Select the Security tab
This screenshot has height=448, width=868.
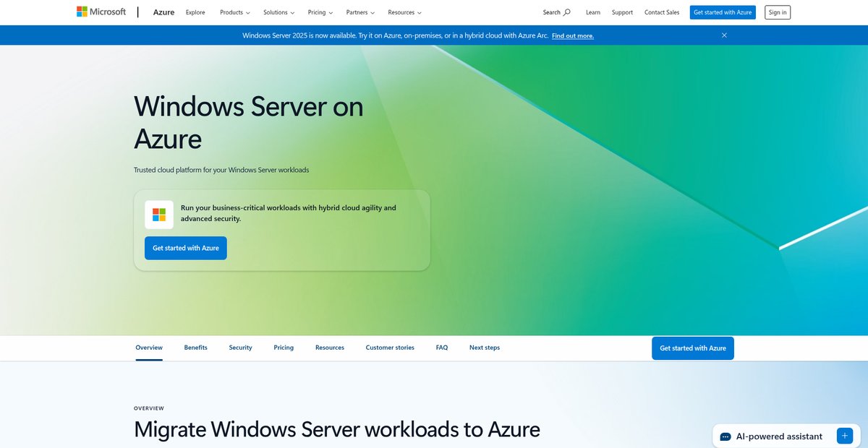tap(240, 348)
